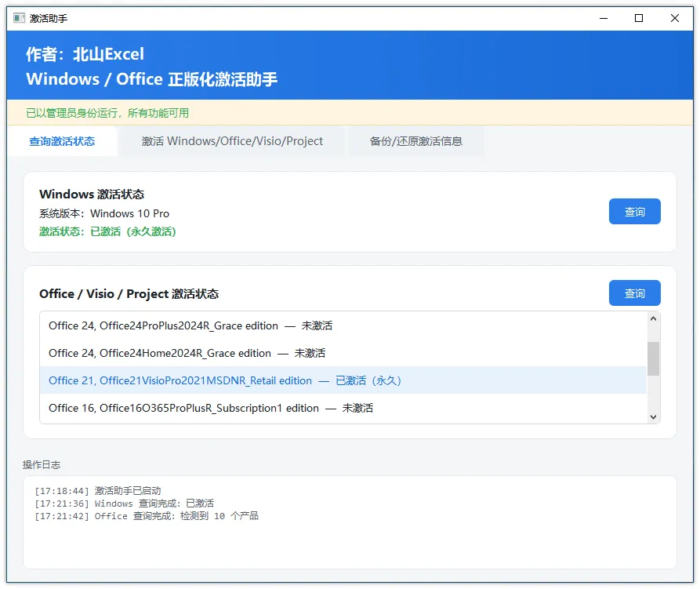Close the 激活助手 window

tap(675, 18)
